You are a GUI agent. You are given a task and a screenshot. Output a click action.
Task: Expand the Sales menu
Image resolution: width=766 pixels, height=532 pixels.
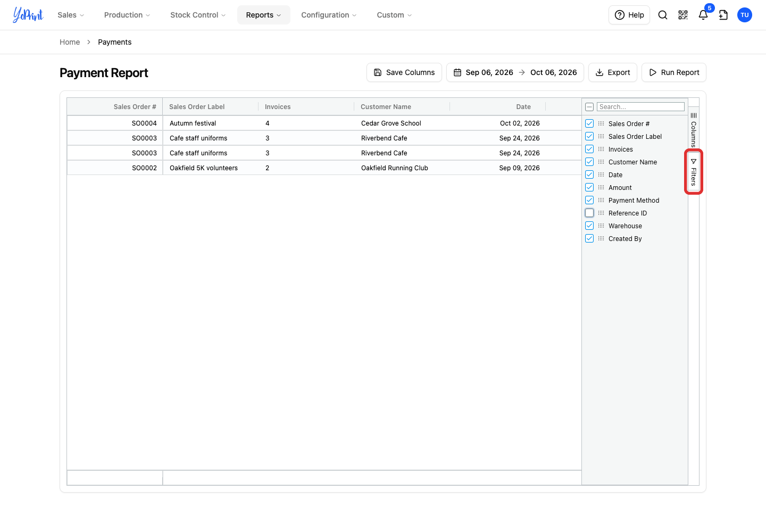71,15
